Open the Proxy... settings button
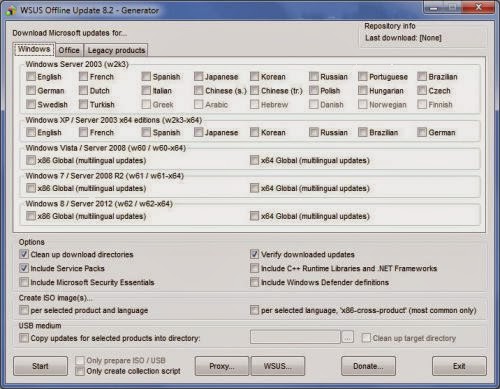This screenshot has height=389, width=500. [x=222, y=366]
